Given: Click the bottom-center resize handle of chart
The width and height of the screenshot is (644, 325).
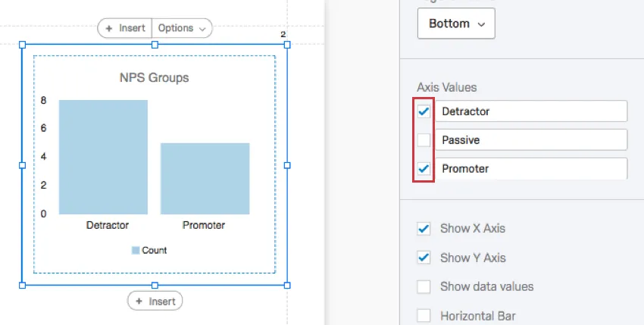Looking at the screenshot, I should (155, 285).
